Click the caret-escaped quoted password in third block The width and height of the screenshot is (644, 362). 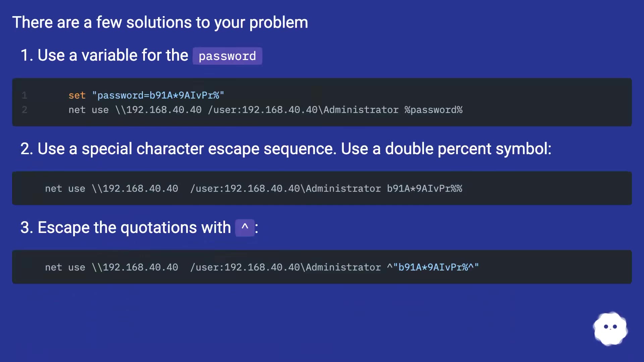click(433, 267)
